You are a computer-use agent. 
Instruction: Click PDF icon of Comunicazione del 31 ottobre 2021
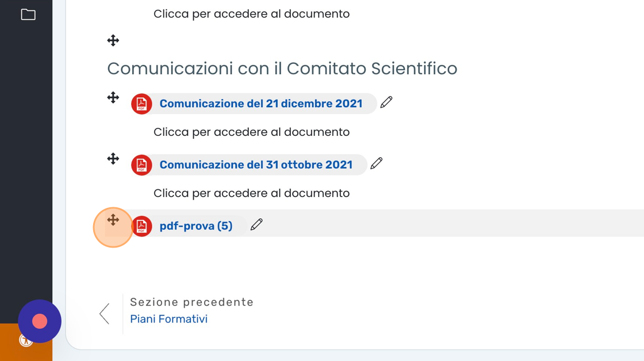[141, 165]
